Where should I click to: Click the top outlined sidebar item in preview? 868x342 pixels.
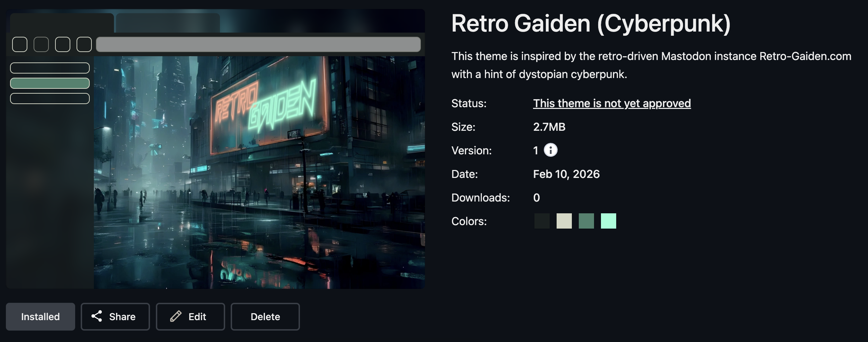(50, 68)
